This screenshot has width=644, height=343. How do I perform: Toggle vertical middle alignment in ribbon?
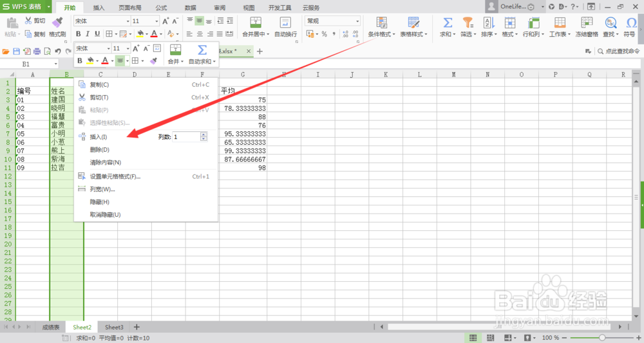coord(199,21)
